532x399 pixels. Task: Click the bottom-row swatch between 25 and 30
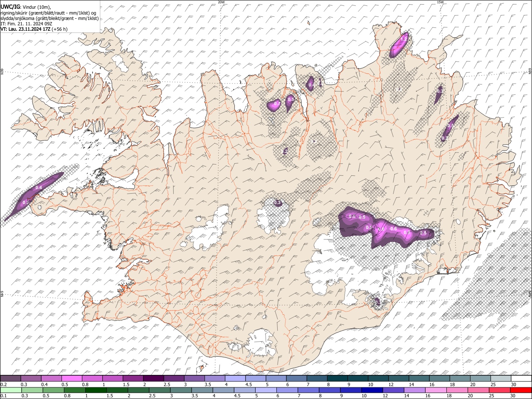pos(499,390)
